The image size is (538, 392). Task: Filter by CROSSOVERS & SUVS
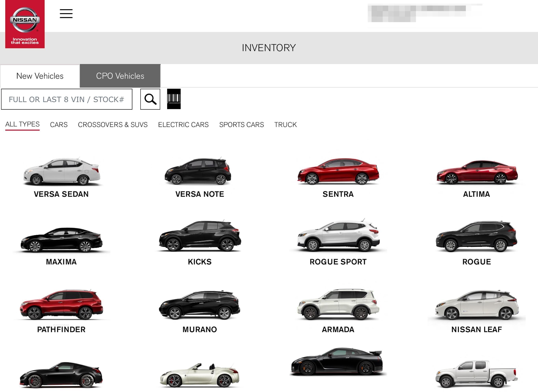113,125
